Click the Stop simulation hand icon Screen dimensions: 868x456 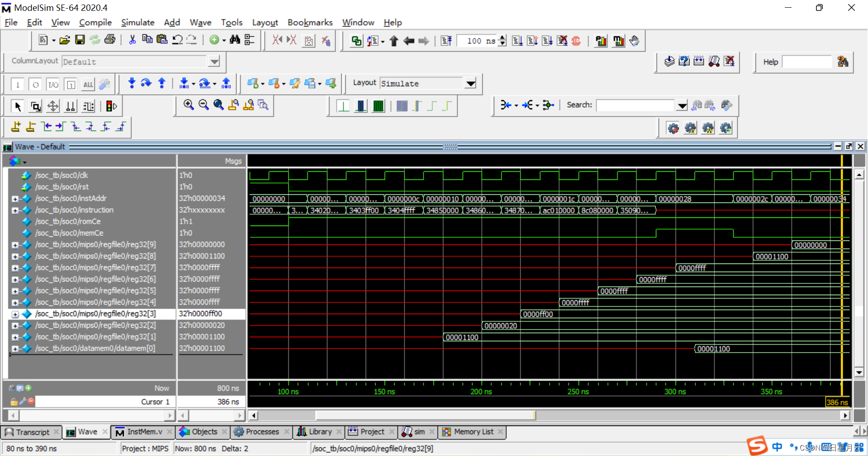click(634, 41)
